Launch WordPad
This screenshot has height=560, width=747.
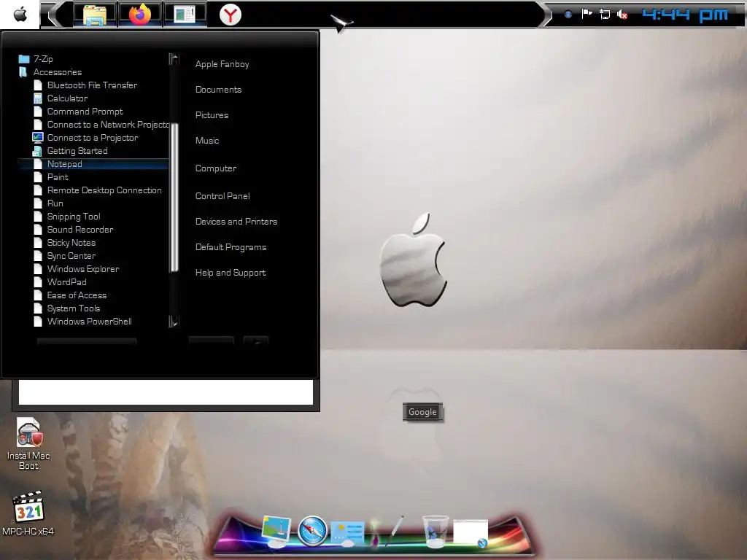click(66, 282)
